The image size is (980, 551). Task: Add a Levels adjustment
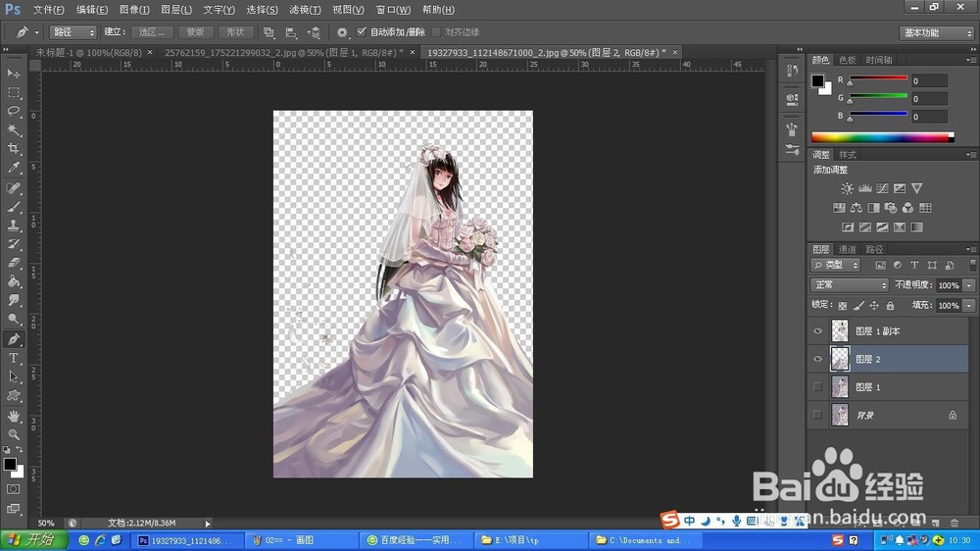(x=864, y=188)
